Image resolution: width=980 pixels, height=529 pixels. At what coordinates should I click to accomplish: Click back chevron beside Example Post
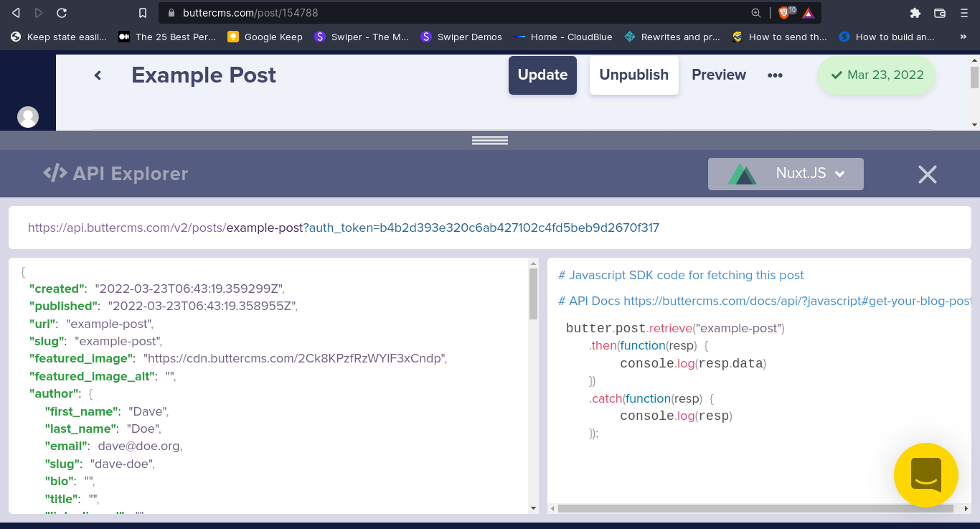pos(98,75)
